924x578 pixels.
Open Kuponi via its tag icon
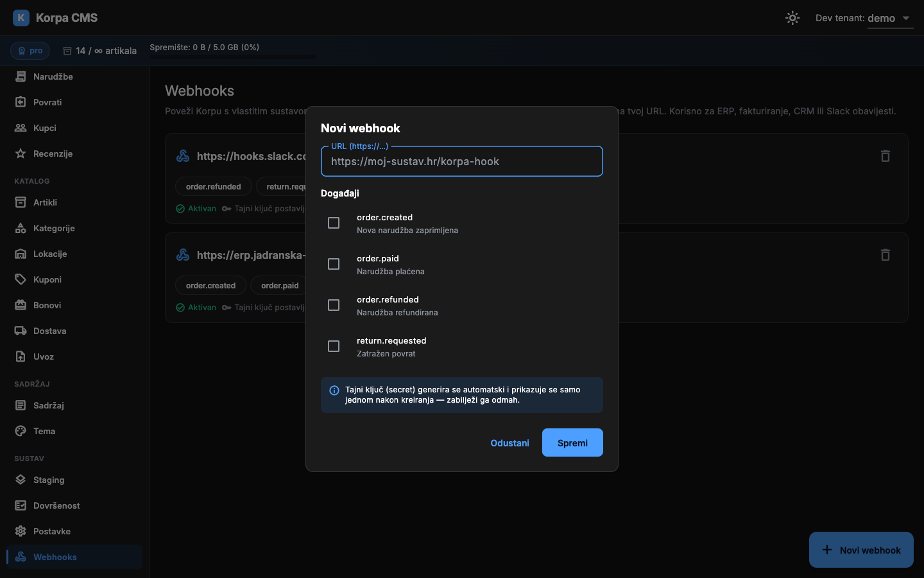pyautogui.click(x=21, y=279)
